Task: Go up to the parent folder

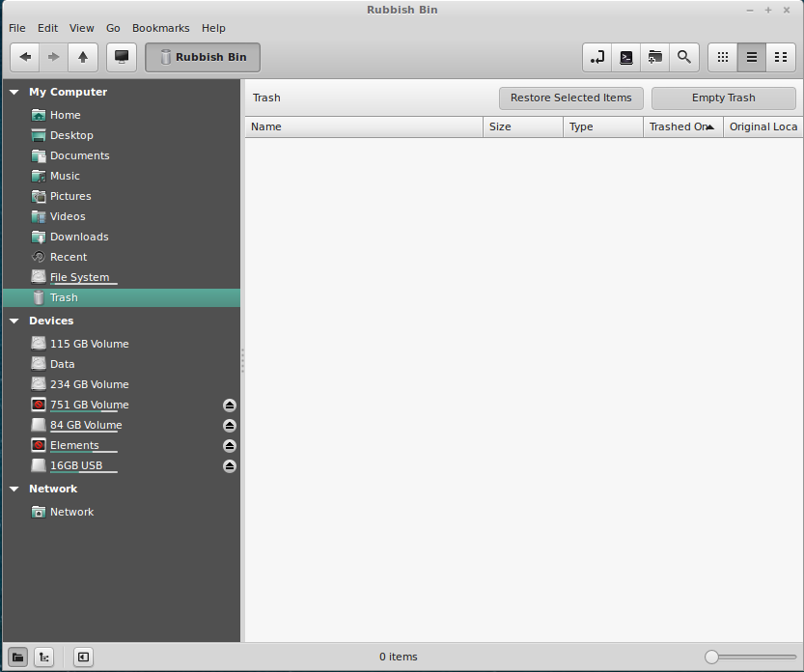Action: pyautogui.click(x=82, y=57)
